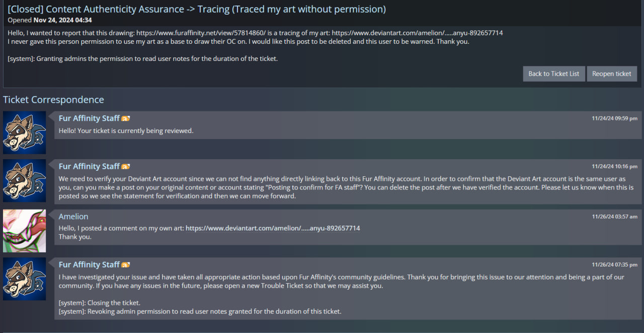Click staff avatar on the 10:16 pm message
This screenshot has height=333, width=644.
pyautogui.click(x=24, y=181)
